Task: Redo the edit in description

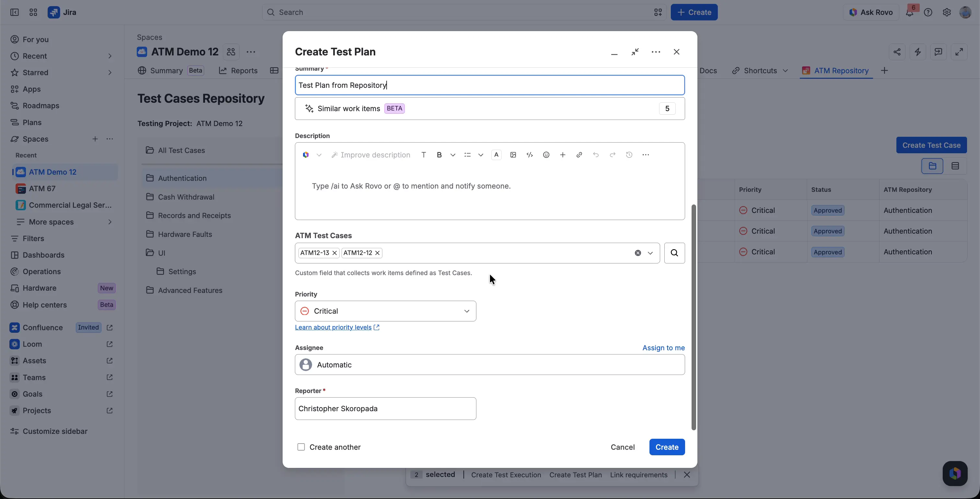Action: coord(612,155)
